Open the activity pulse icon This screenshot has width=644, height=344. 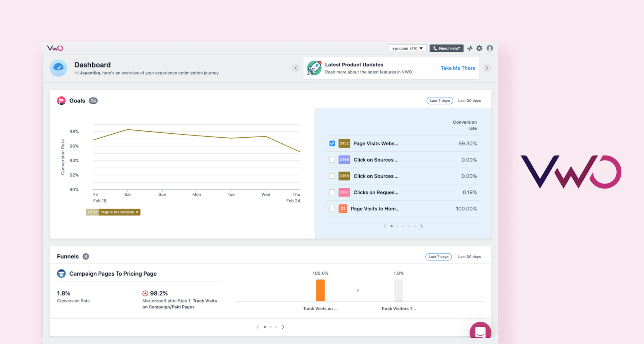(470, 48)
